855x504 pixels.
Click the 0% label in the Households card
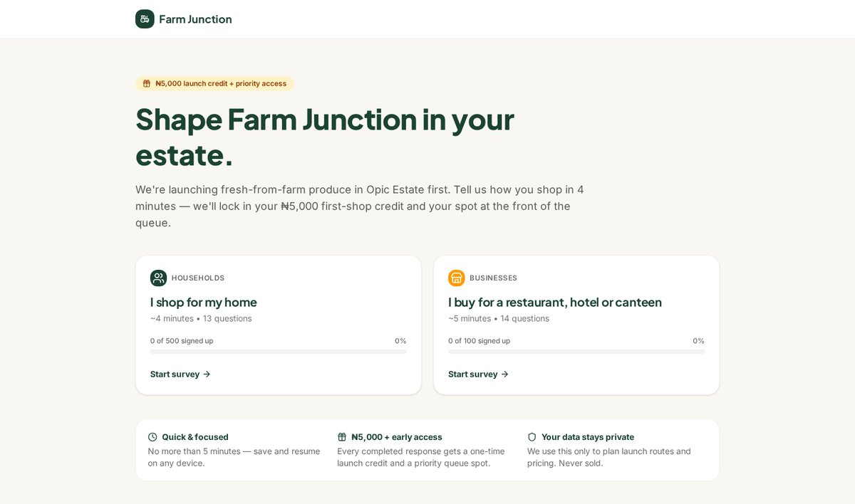pos(400,341)
